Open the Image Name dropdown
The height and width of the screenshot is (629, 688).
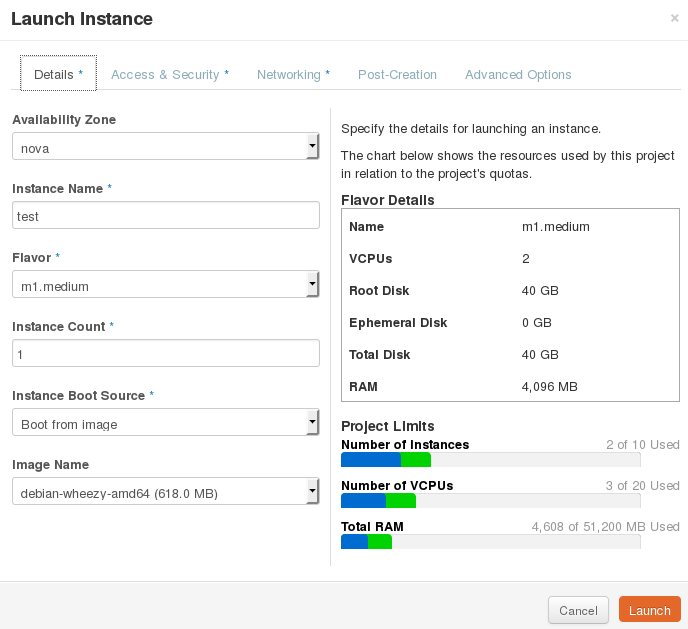[165, 493]
